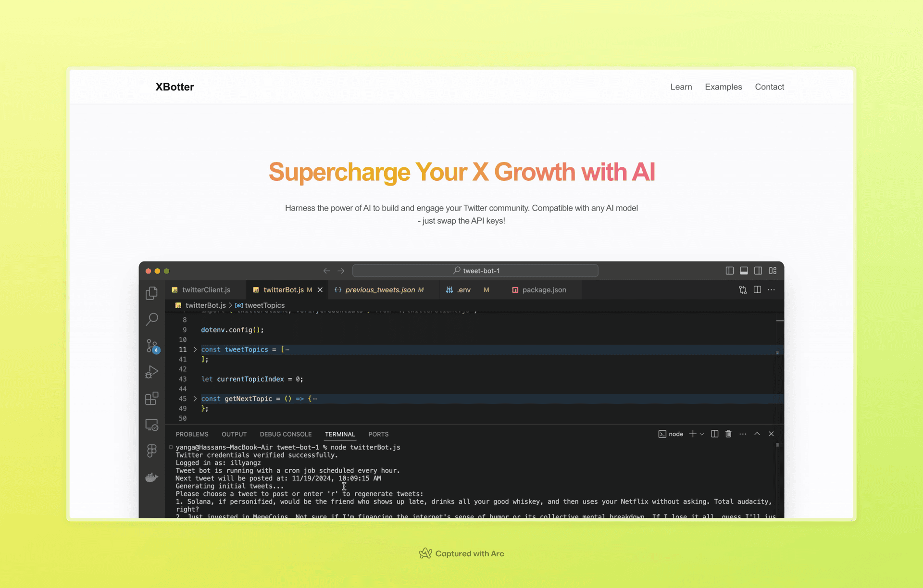Open the package.json tab
Screen dimensions: 923x588
click(x=544, y=290)
